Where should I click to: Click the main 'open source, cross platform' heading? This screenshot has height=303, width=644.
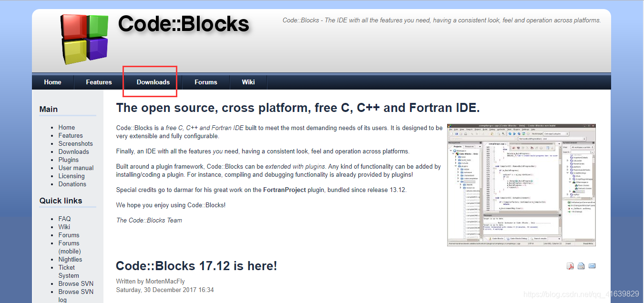[298, 108]
